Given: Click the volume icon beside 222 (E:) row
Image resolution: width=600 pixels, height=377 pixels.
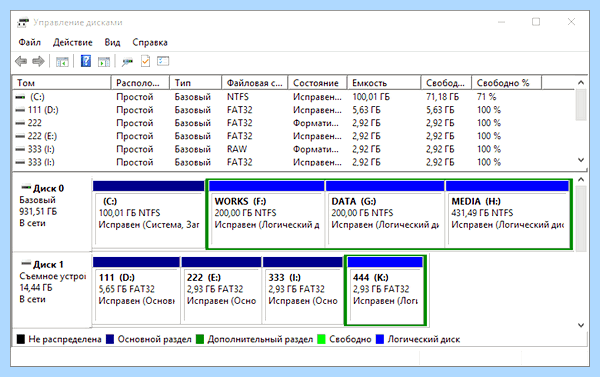Looking at the screenshot, I should coord(20,136).
